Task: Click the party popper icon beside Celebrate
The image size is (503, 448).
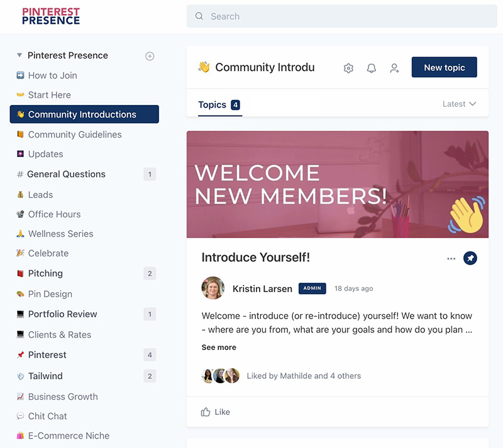Action: 20,253
